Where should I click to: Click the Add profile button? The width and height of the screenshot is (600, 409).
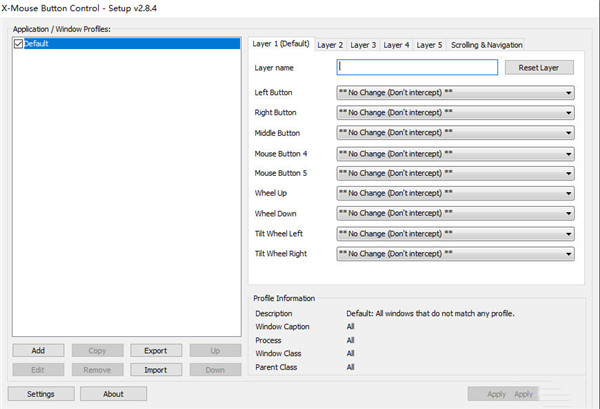(x=38, y=351)
